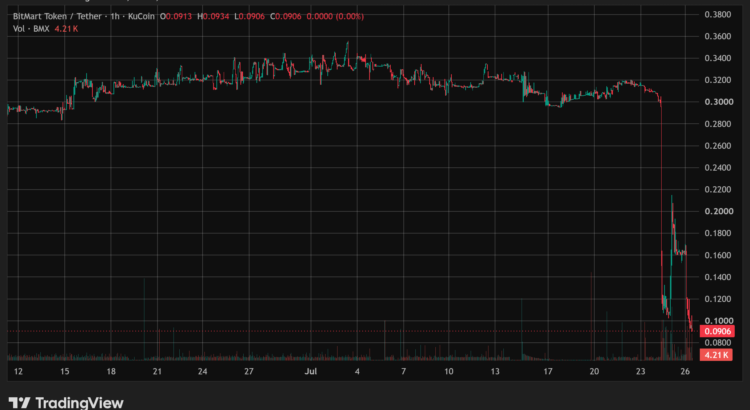Click the 0.1800 price axis label
750x410 pixels.
717,233
